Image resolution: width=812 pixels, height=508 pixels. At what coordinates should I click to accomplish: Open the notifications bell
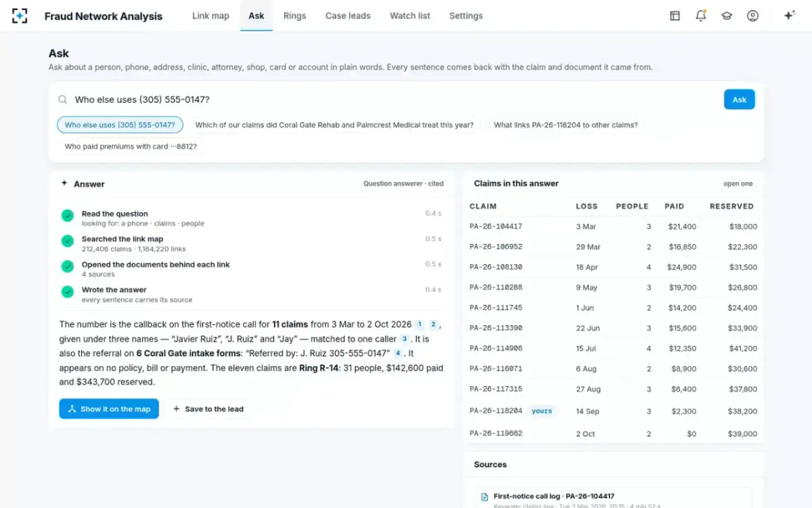point(701,16)
